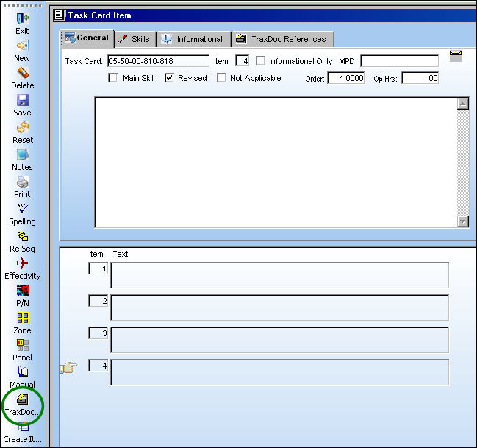477x448 pixels.
Task: Click the Text column header
Action: (x=121, y=254)
